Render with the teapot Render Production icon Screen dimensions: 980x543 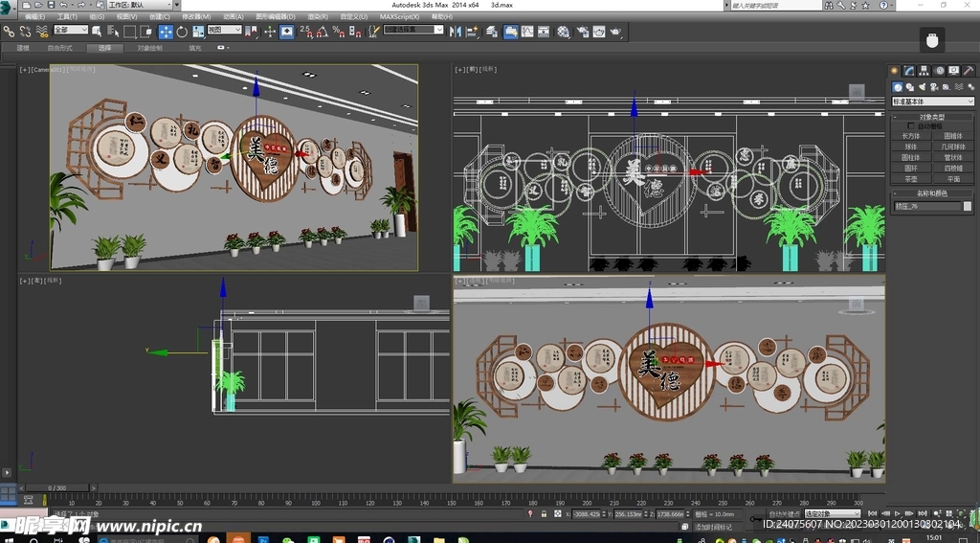pos(614,32)
